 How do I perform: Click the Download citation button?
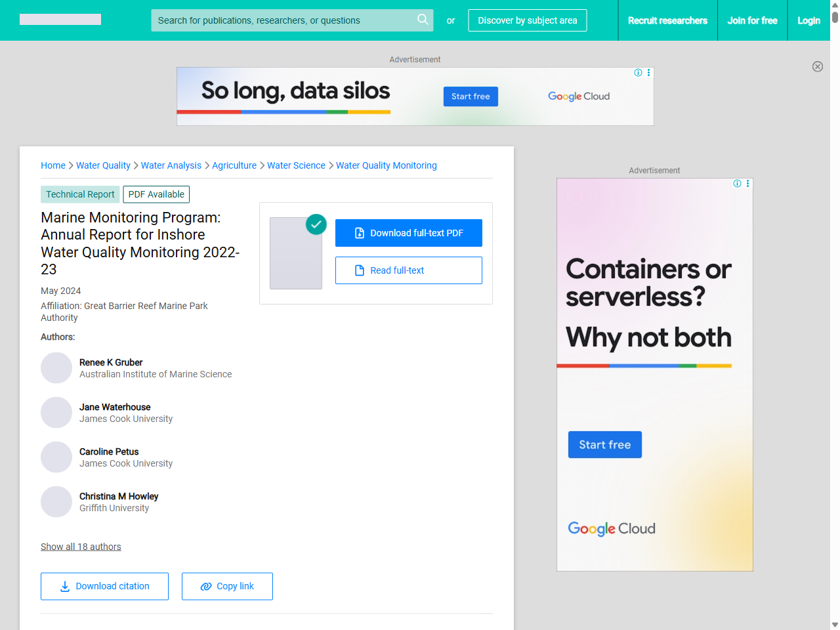tap(104, 586)
